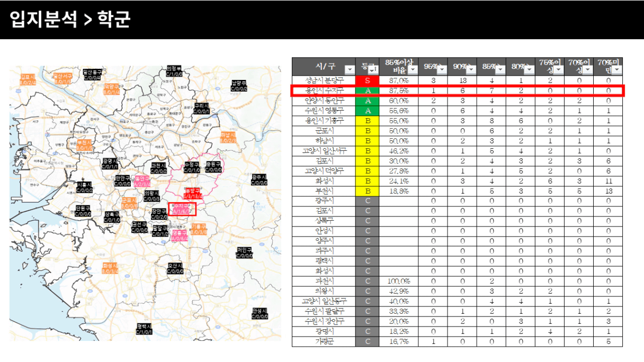Click the 87.0% cell for 성남시 분당구
Image resolution: width=644 pixels, height=362 pixels.
[399, 80]
